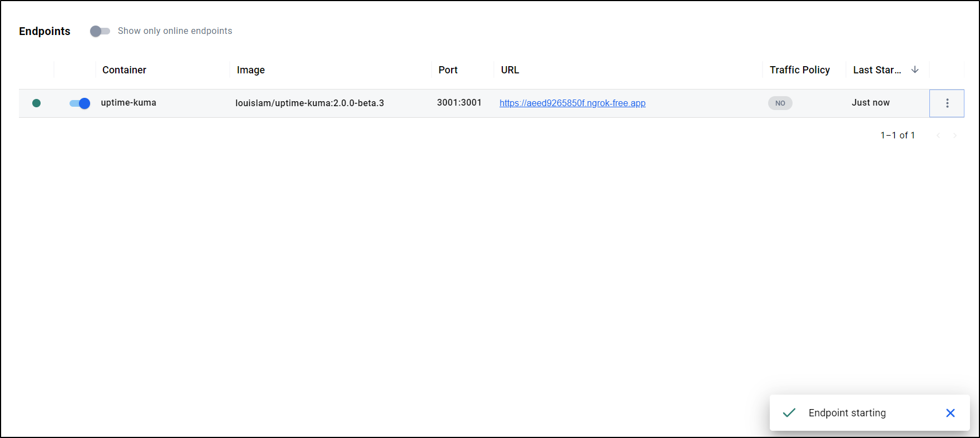
Task: Click the Show only online endpoints label
Action: coord(175,31)
